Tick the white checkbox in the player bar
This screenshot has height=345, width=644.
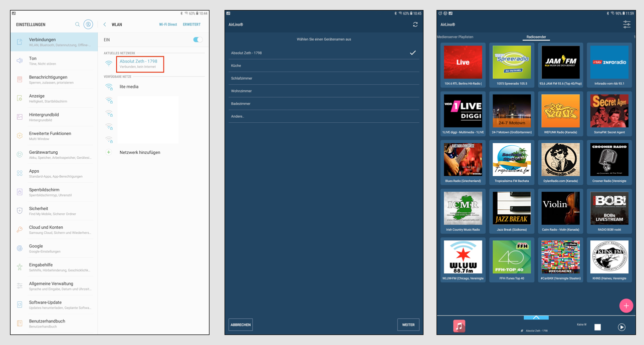point(597,326)
